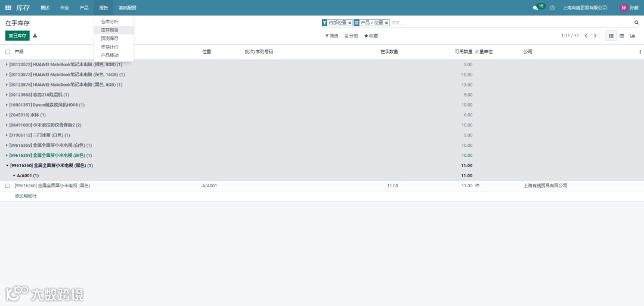Click the clock activities icon
Image resolution: width=644 pixels, height=306 pixels.
[552, 8]
